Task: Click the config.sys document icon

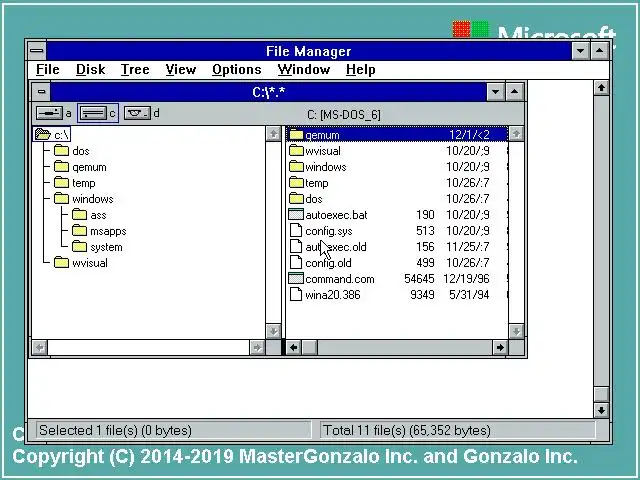Action: pyautogui.click(x=296, y=230)
